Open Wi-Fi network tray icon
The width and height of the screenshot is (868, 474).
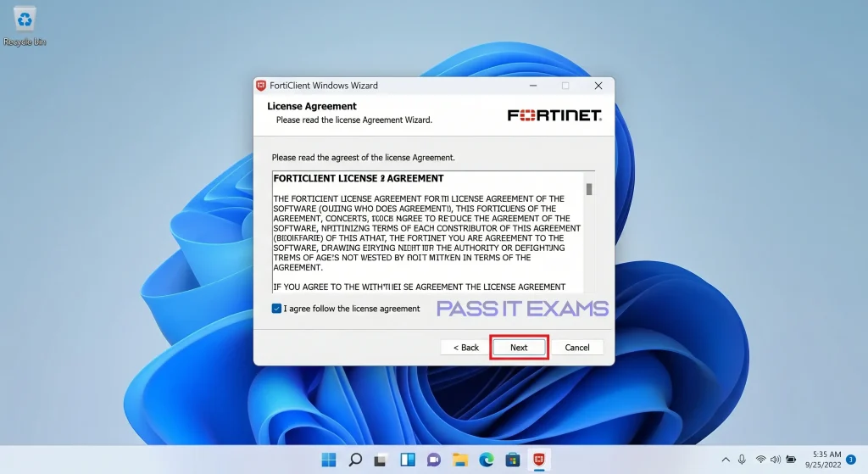coord(760,460)
